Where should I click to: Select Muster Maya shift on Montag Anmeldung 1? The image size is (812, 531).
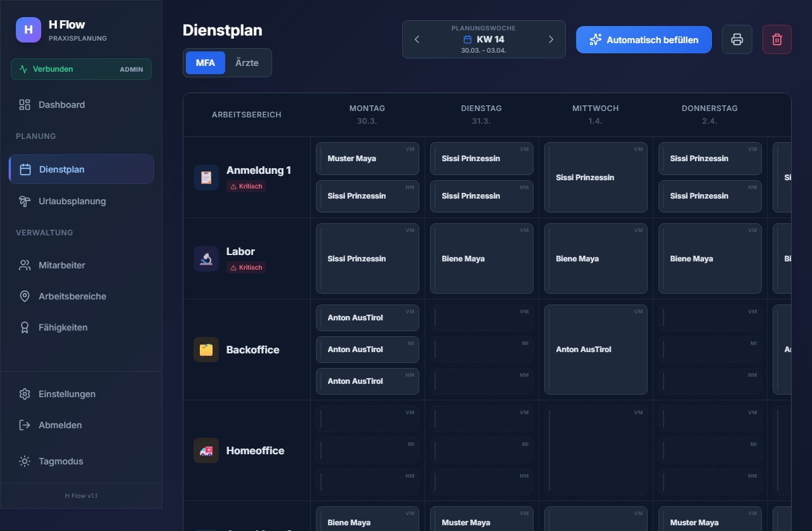367,159
